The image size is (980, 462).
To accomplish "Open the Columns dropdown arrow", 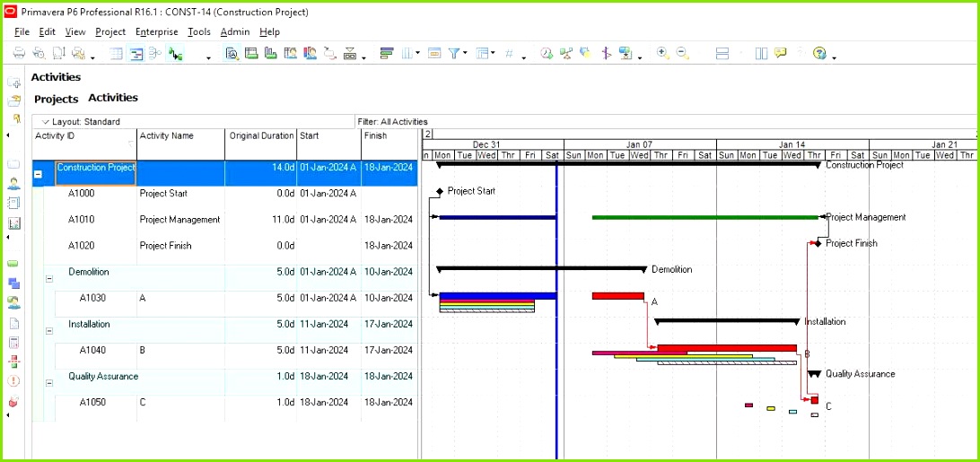I will pyautogui.click(x=417, y=53).
